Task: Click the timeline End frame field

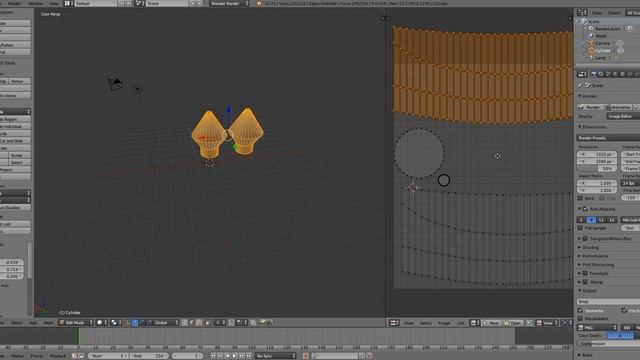Action: 149,356
